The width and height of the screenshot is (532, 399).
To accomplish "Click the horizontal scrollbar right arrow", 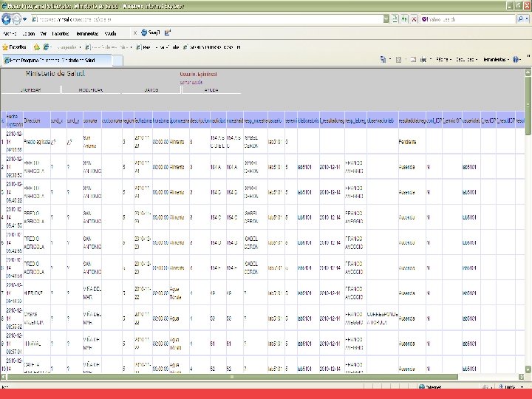I will tap(522, 377).
